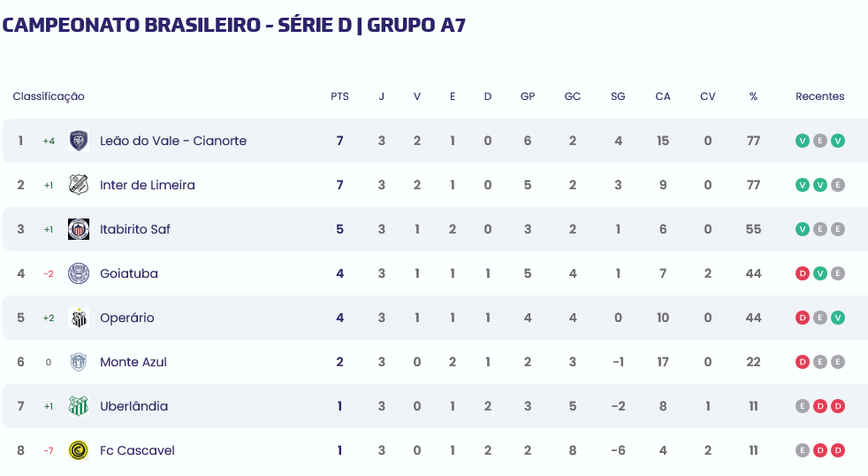The width and height of the screenshot is (868, 476).
Task: Click the Inter de Limeira team badge
Action: [x=79, y=185]
